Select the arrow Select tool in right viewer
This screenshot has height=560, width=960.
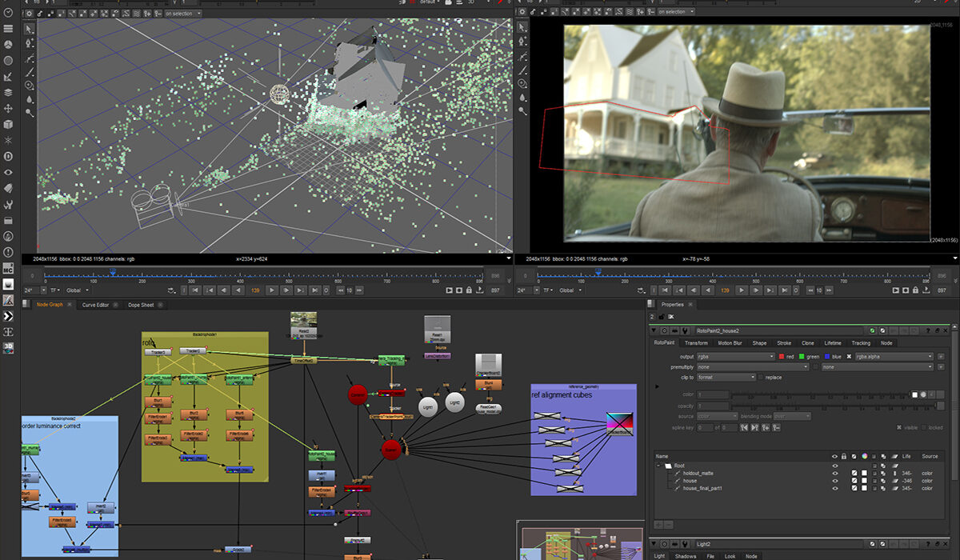click(522, 29)
